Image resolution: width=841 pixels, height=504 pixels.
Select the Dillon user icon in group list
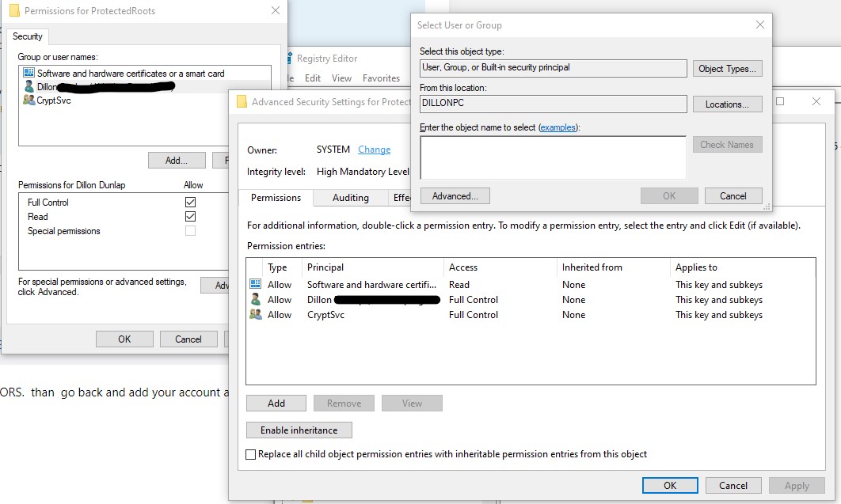click(29, 86)
